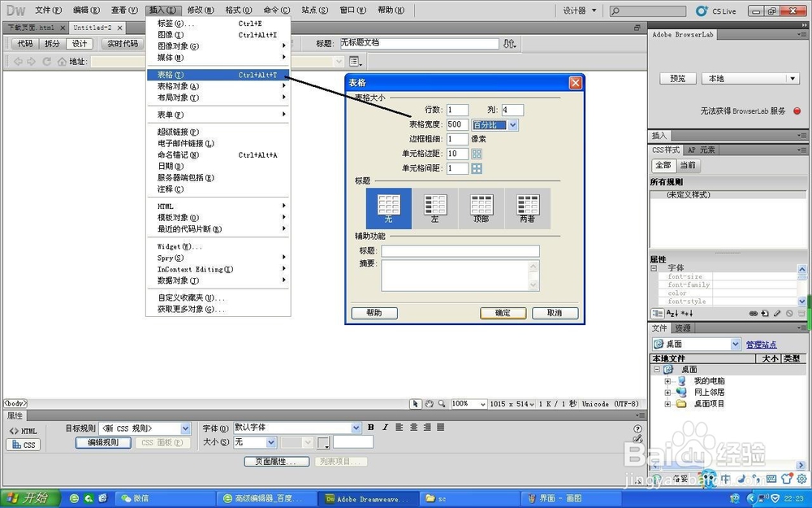
Task: Click the edit rule pencil icon
Action: point(777,313)
